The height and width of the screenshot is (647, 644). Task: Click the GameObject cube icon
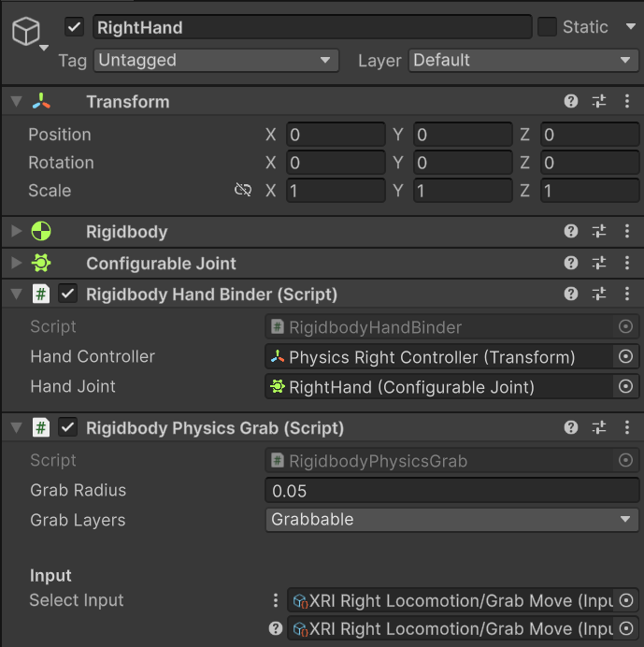(25, 31)
